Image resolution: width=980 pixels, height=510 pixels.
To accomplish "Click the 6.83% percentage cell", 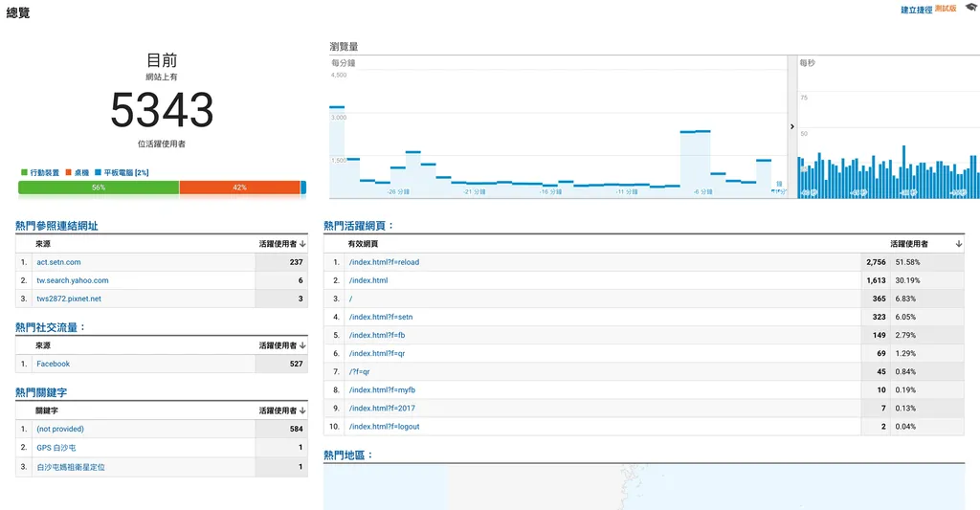I will click(905, 299).
